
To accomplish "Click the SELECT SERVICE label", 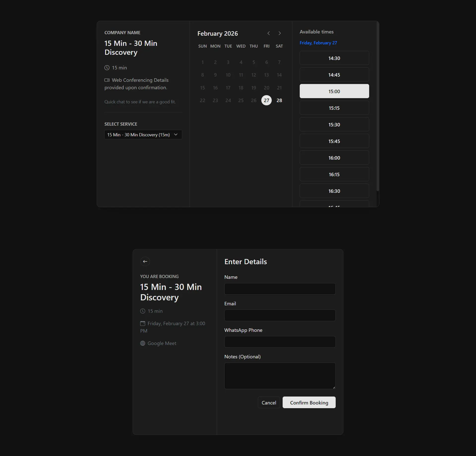I will tap(121, 124).
